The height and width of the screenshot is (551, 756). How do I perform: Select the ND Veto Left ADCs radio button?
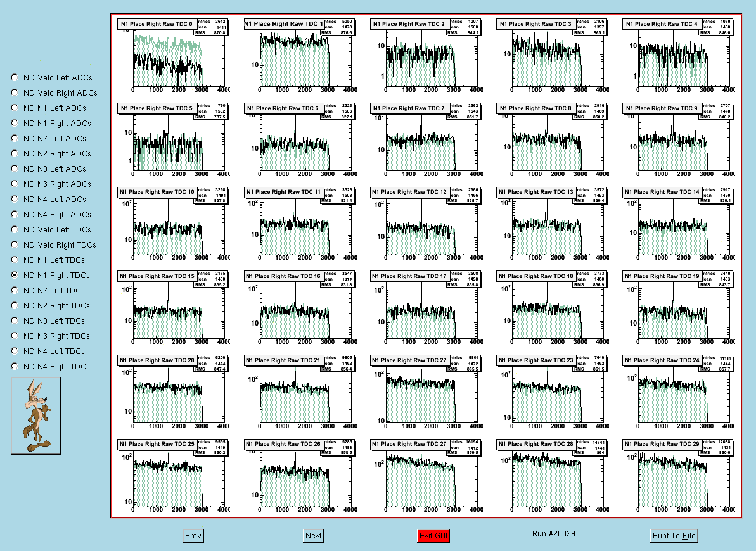(x=15, y=77)
